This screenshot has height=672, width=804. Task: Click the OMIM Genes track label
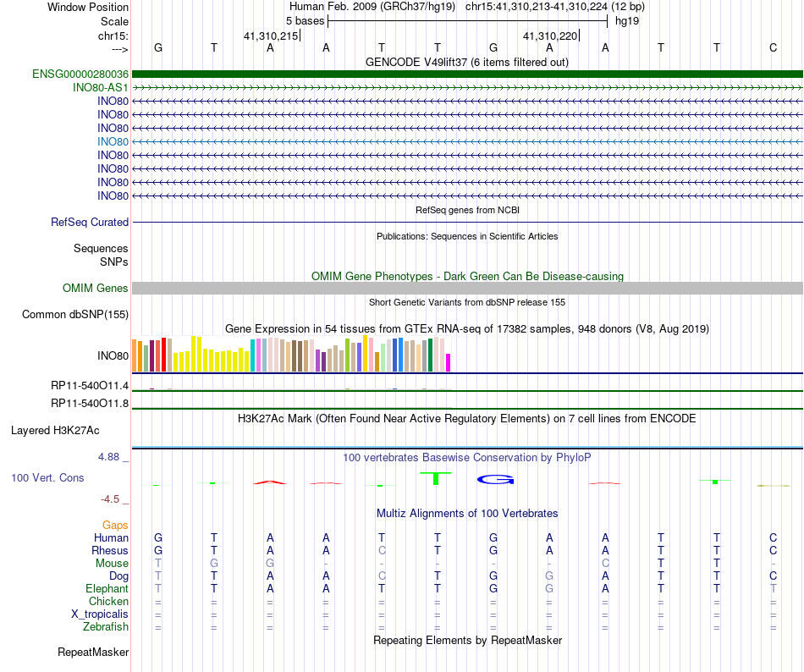coord(96,288)
